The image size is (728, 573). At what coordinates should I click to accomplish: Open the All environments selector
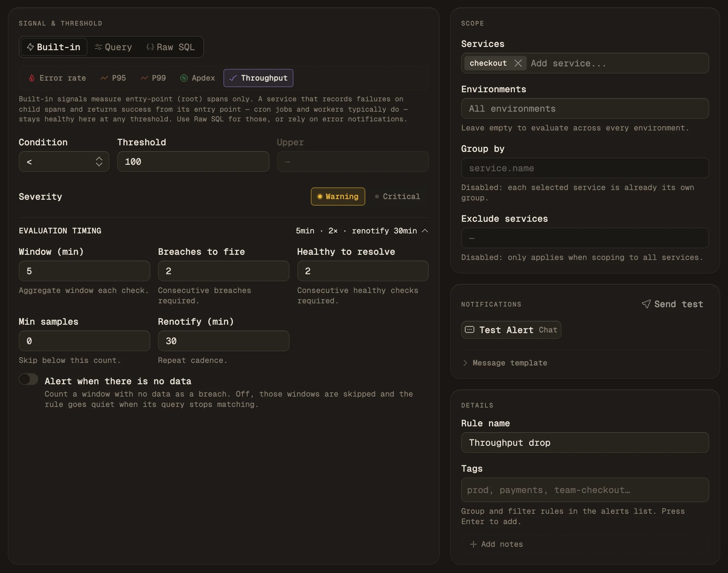pos(585,108)
